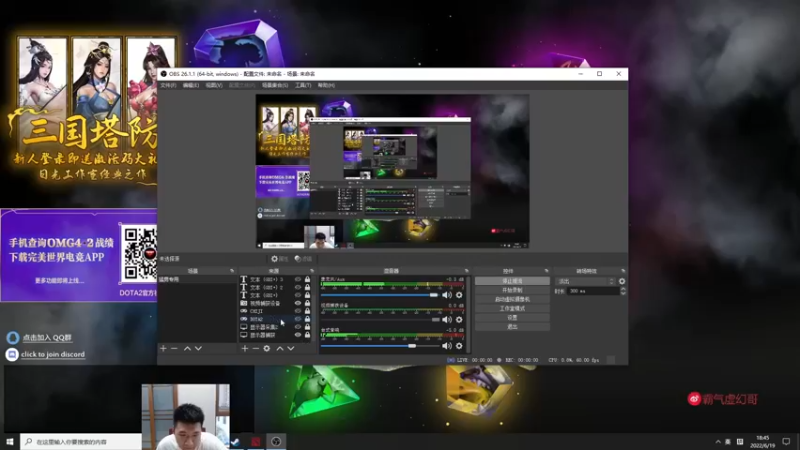Viewport: 800px width, 450px height.
Task: Open 台式音响 audio settings gear
Action: [x=459, y=346]
